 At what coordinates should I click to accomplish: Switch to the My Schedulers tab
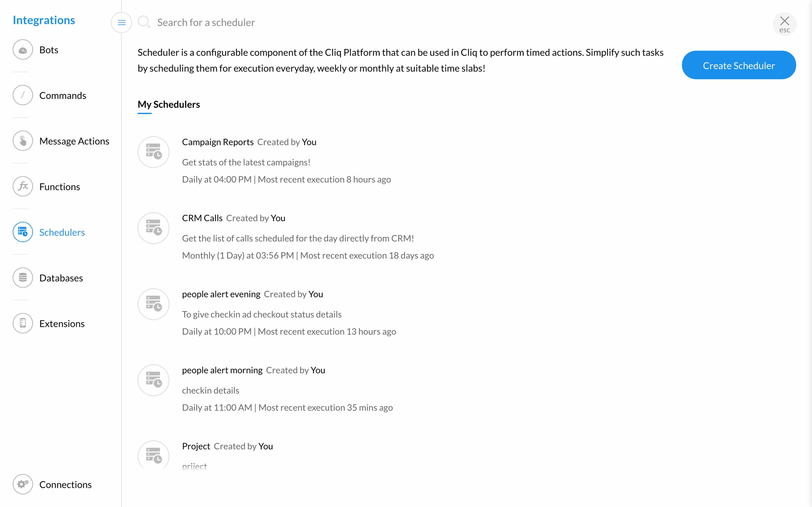169,104
